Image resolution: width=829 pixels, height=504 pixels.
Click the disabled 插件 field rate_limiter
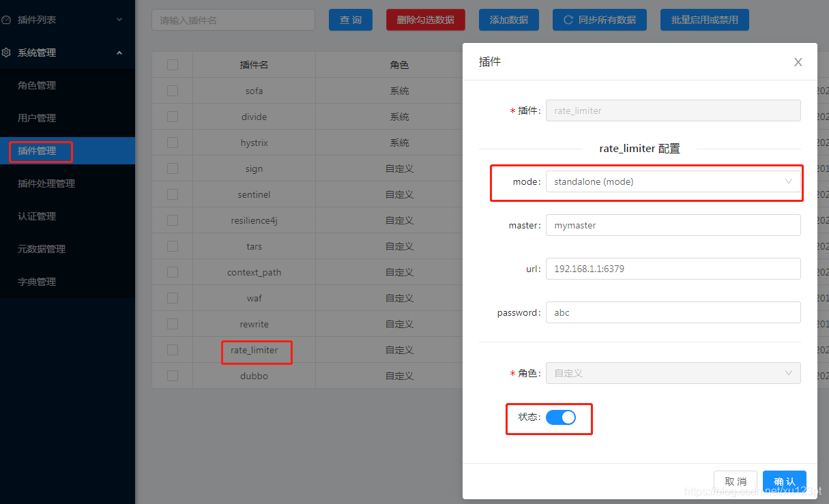[x=673, y=110]
